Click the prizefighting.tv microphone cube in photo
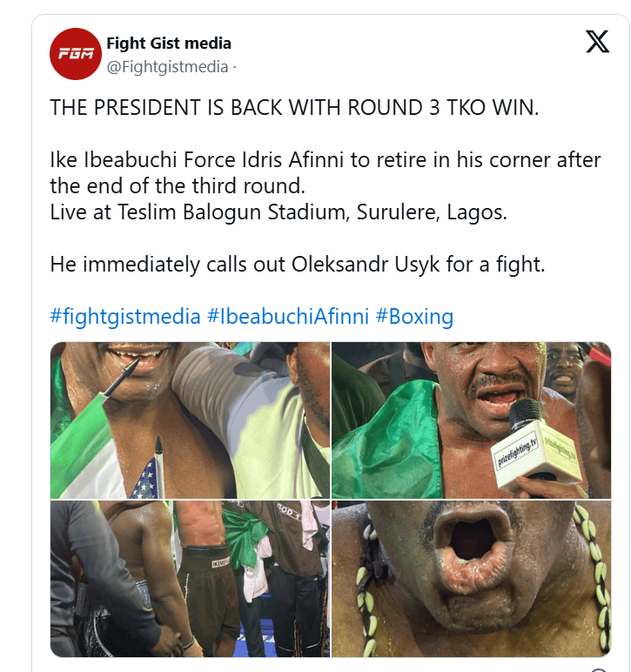The height and width of the screenshot is (672, 631). point(535,455)
